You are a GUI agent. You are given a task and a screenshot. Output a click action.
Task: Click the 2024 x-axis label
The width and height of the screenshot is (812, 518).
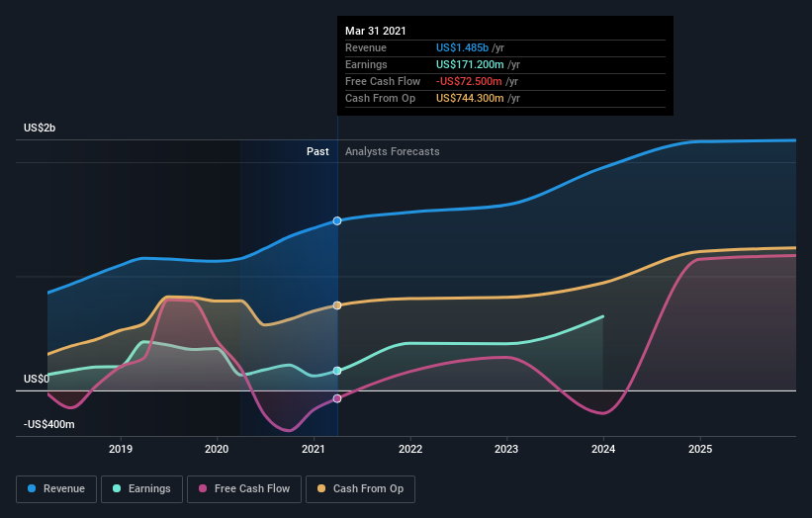click(x=603, y=449)
